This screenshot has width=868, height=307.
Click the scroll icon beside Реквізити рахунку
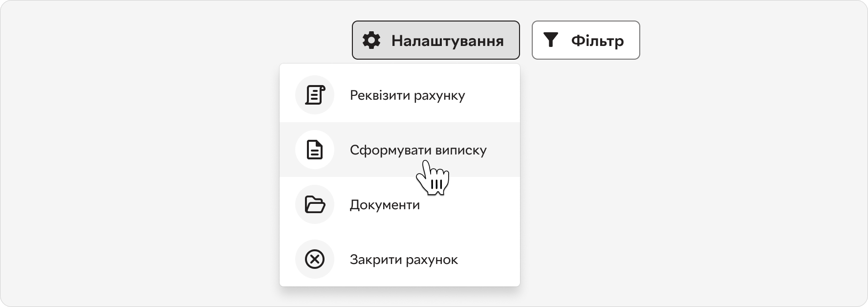pyautogui.click(x=315, y=95)
